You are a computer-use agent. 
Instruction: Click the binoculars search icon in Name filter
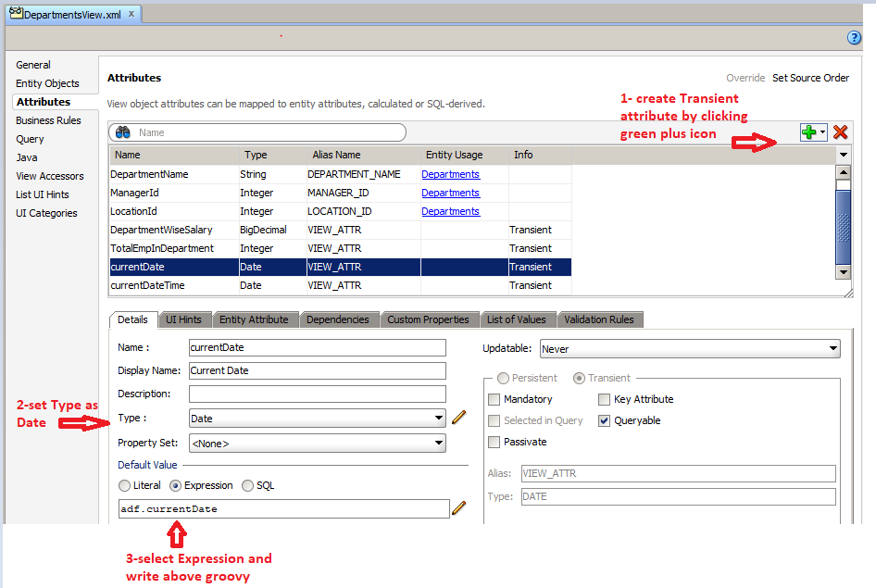[x=121, y=131]
